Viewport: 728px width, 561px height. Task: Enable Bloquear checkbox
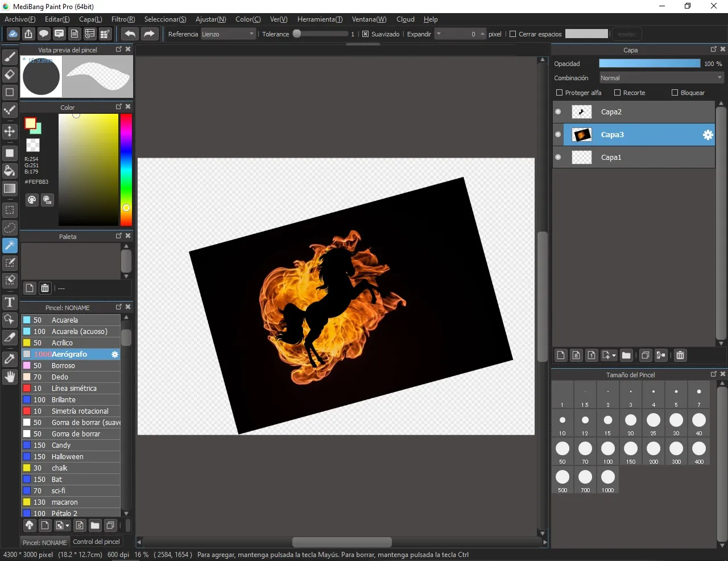point(675,93)
